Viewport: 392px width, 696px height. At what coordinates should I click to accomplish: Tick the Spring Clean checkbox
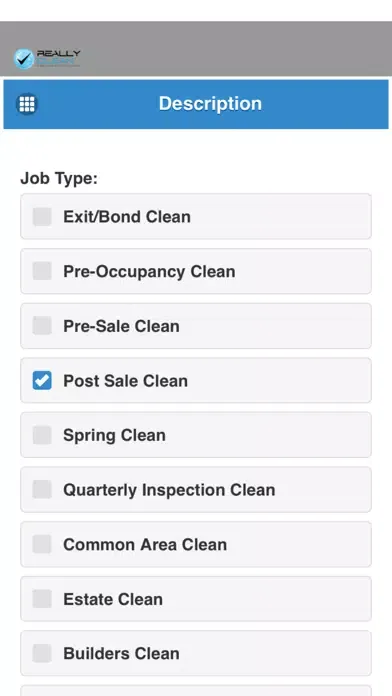click(x=42, y=435)
